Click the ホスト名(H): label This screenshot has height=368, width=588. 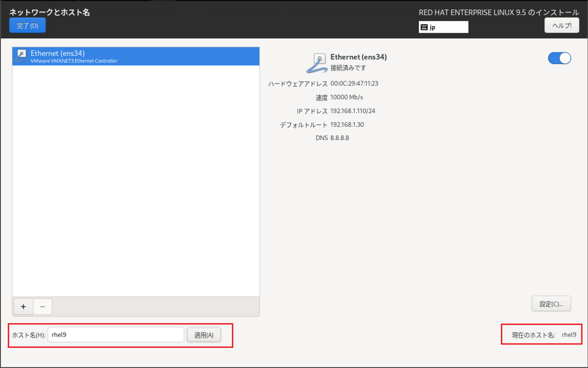28,335
